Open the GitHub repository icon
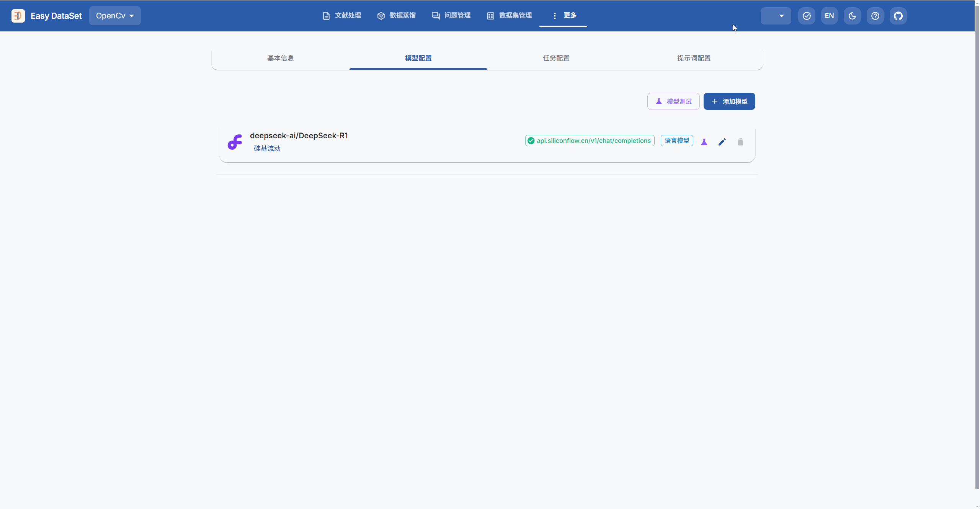The image size is (980, 509). coord(898,16)
